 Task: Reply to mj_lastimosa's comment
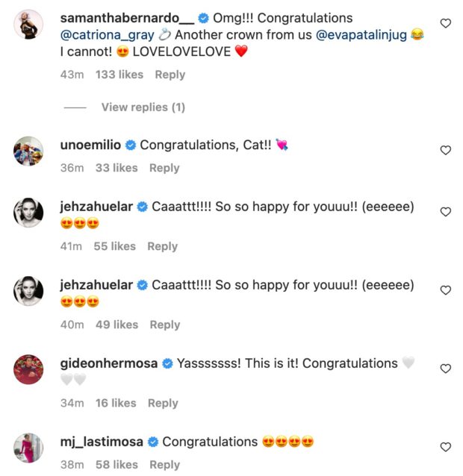pyautogui.click(x=164, y=464)
